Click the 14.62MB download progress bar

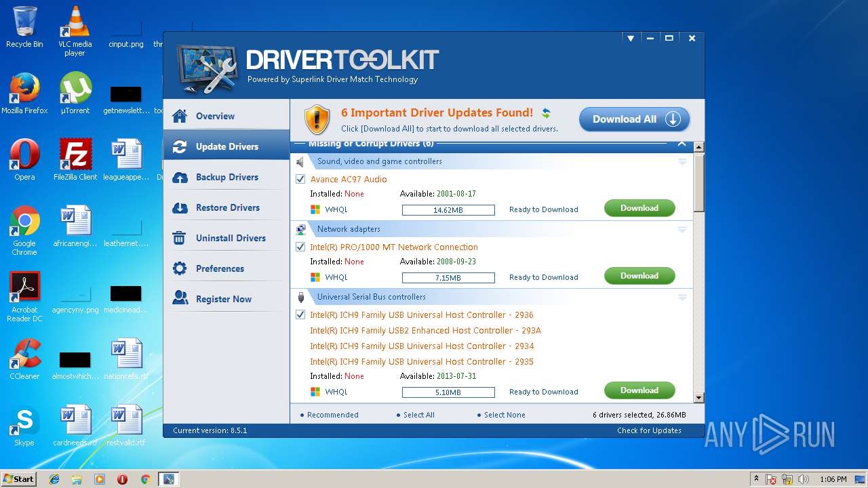[448, 210]
